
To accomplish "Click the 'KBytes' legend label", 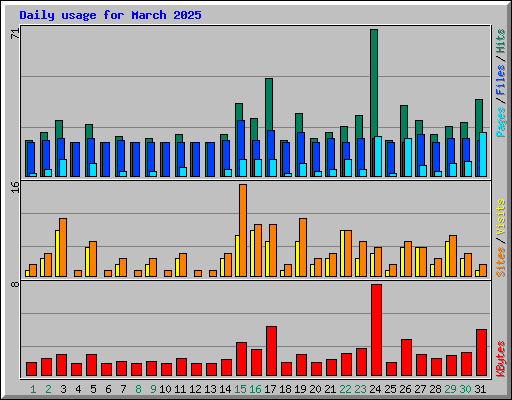I will (x=501, y=359).
